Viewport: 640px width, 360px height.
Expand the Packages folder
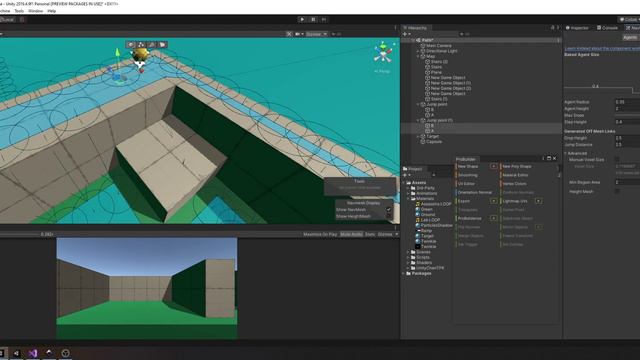(x=404, y=273)
